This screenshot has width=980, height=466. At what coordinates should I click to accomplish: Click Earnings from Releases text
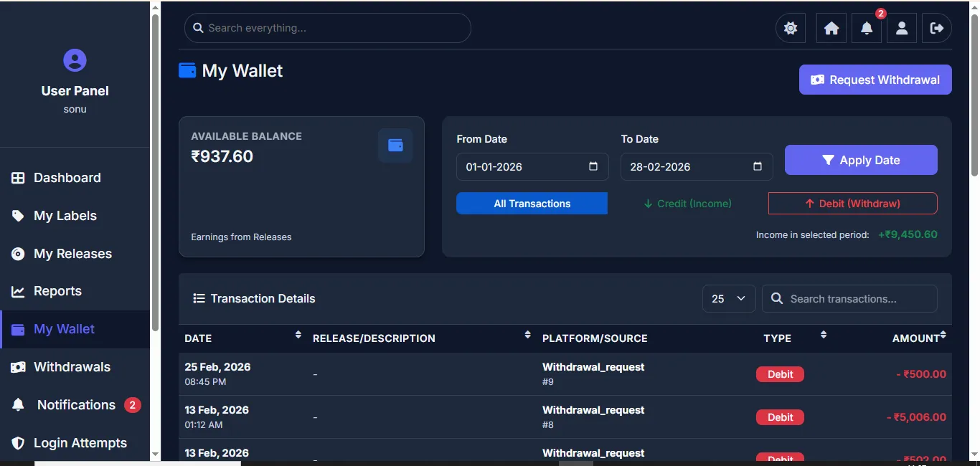[x=241, y=237]
